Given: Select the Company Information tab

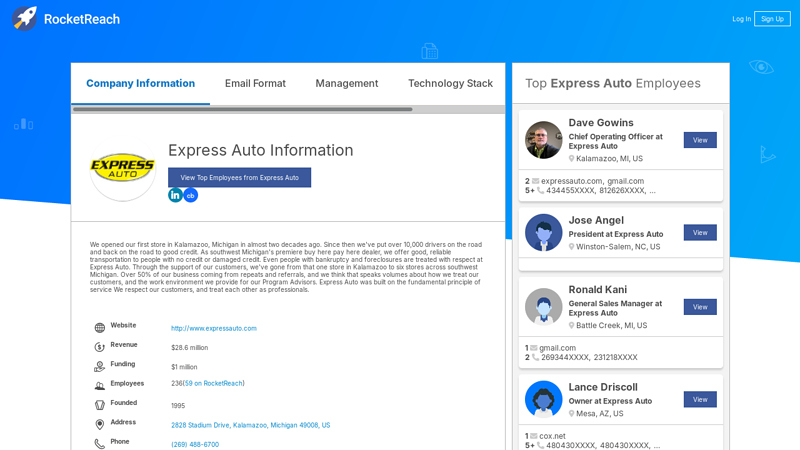Looking at the screenshot, I should pos(140,84).
